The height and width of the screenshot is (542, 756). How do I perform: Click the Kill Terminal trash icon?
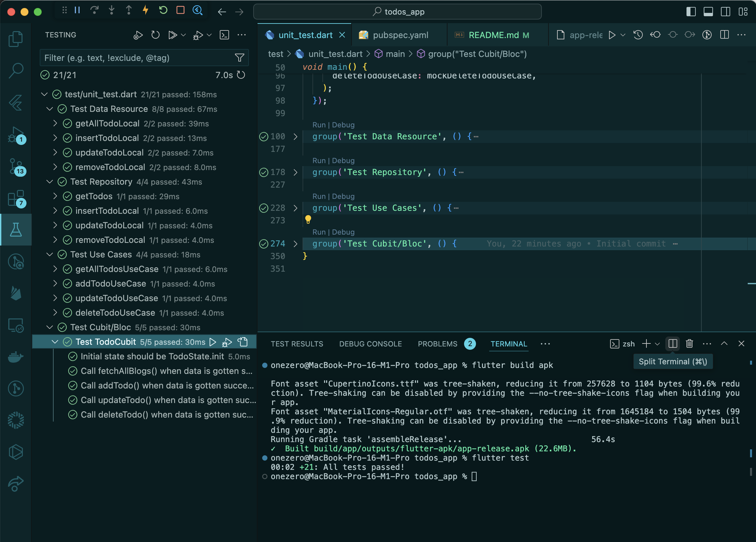pyautogui.click(x=689, y=343)
